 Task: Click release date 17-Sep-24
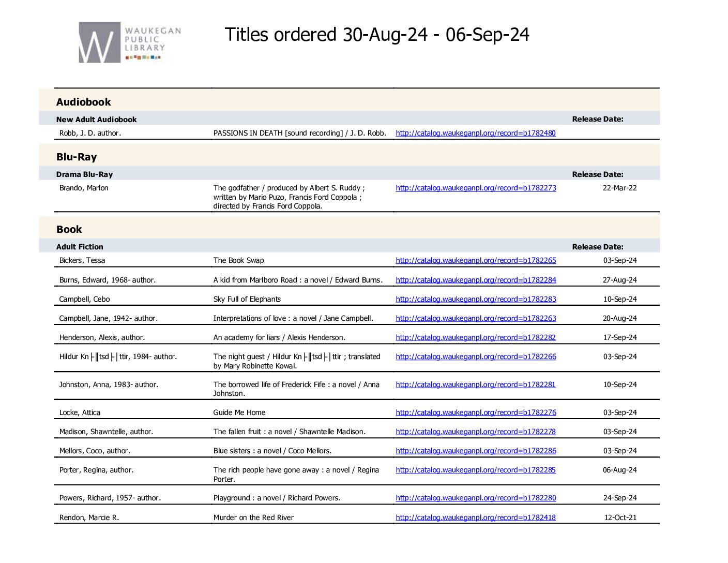[620, 337]
